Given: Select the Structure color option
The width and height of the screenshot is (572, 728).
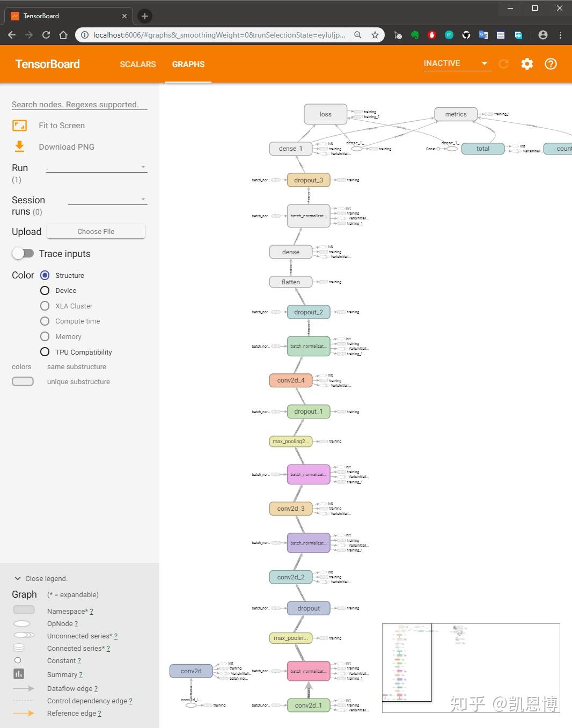Looking at the screenshot, I should pos(45,275).
